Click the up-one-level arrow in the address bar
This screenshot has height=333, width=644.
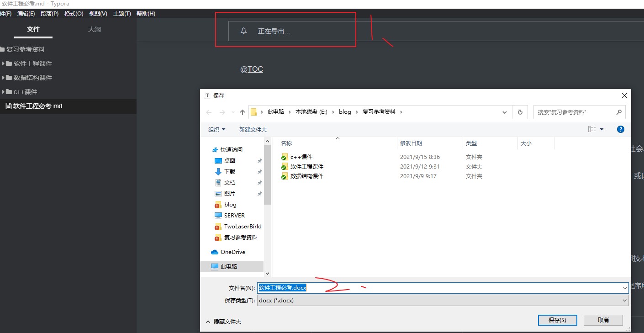(242, 111)
